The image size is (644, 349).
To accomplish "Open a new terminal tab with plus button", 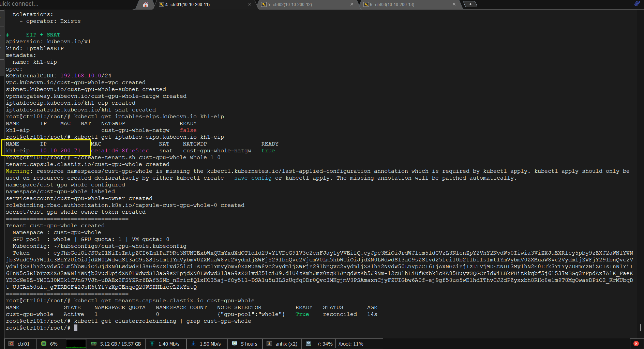I will point(470,4).
